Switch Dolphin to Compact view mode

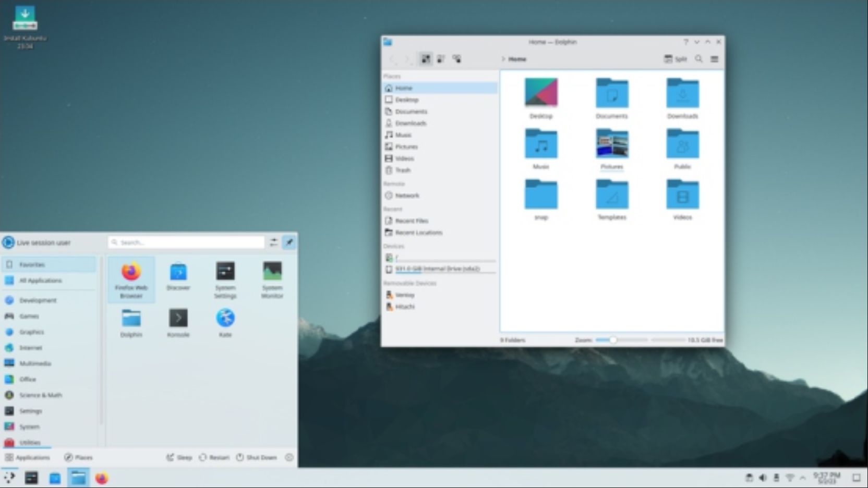click(441, 59)
